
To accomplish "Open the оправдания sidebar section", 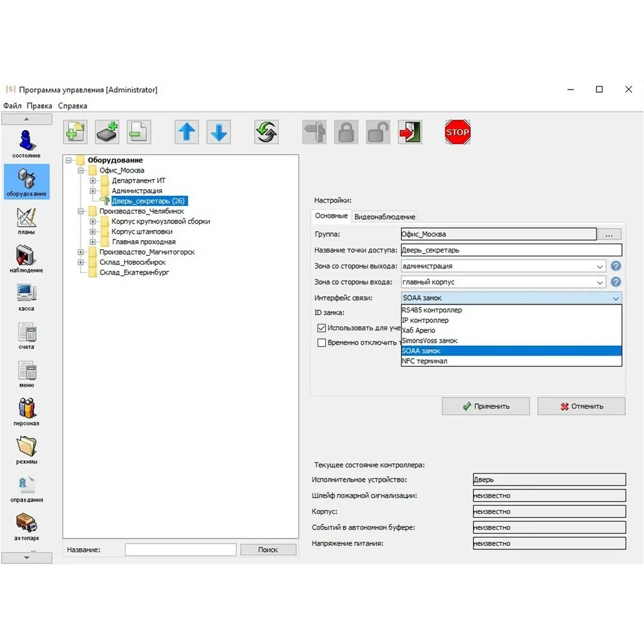I will (26, 488).
